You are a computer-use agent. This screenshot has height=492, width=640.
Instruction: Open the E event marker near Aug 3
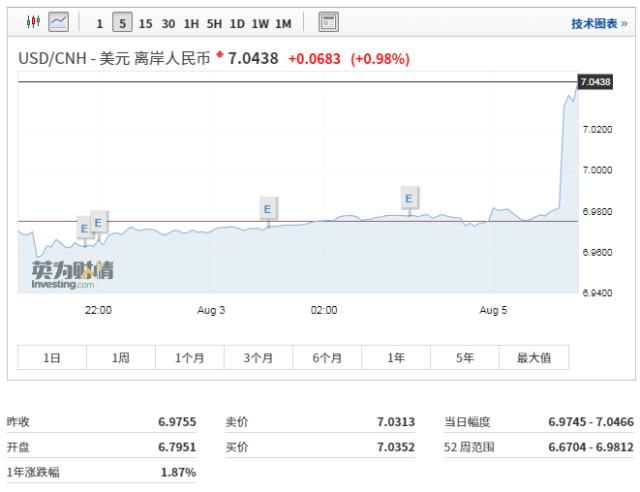pos(267,209)
